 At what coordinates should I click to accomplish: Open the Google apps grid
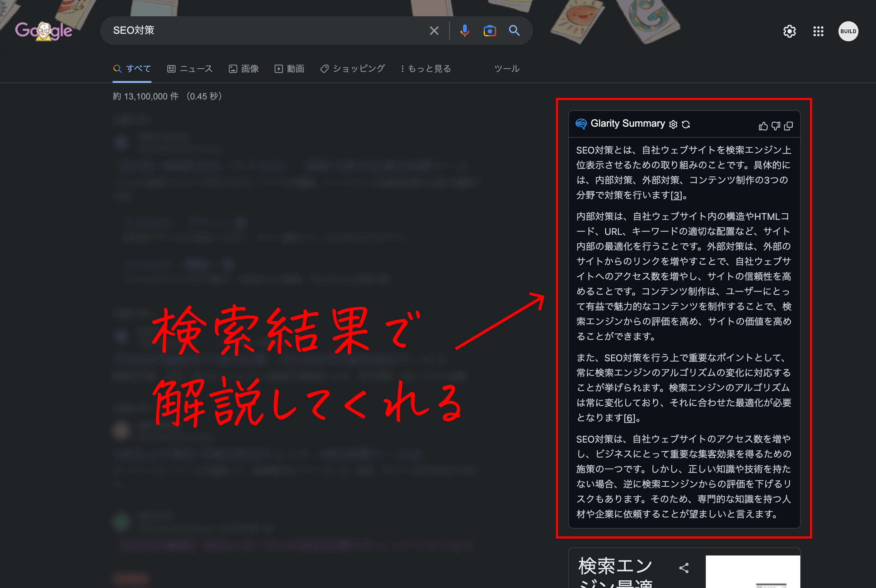click(818, 31)
